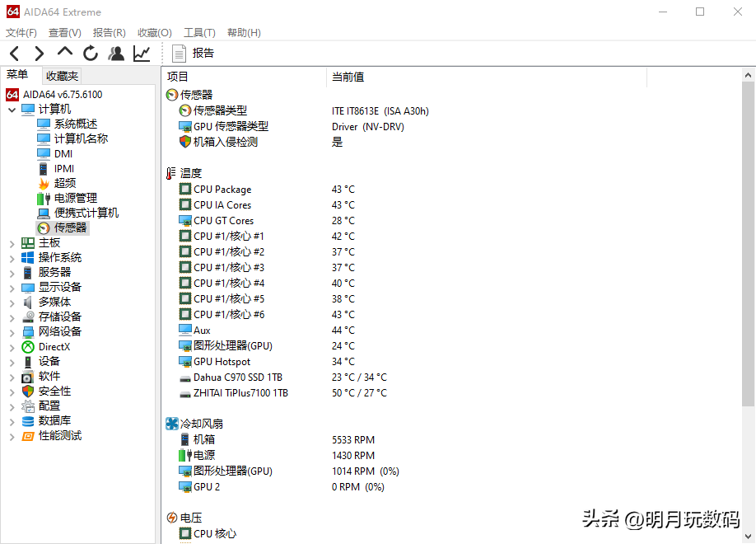Select 系统概述 in the tree
Viewport: 756px width, 544px height.
(76, 124)
